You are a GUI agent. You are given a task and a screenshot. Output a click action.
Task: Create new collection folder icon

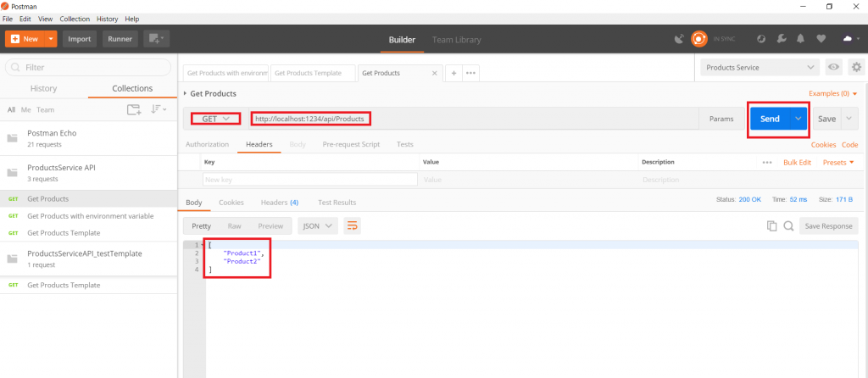pos(133,109)
